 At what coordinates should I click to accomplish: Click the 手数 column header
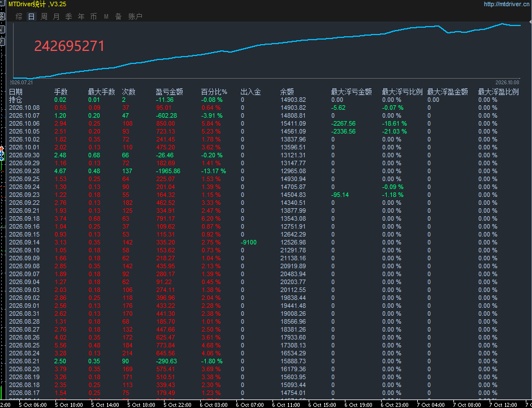60,92
